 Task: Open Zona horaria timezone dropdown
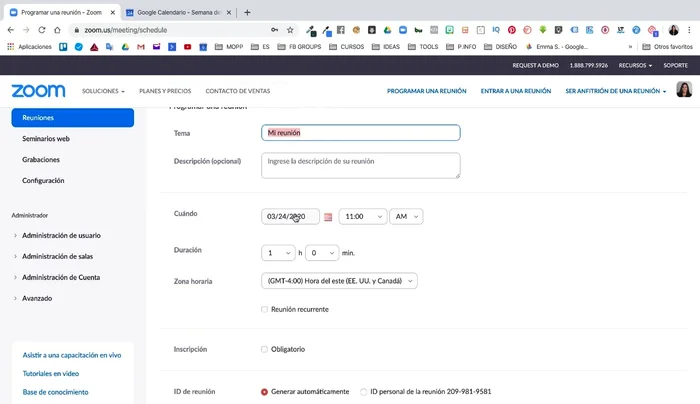pos(339,281)
